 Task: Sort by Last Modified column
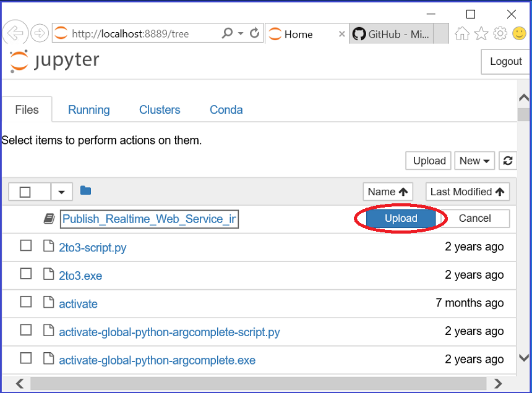pos(468,192)
